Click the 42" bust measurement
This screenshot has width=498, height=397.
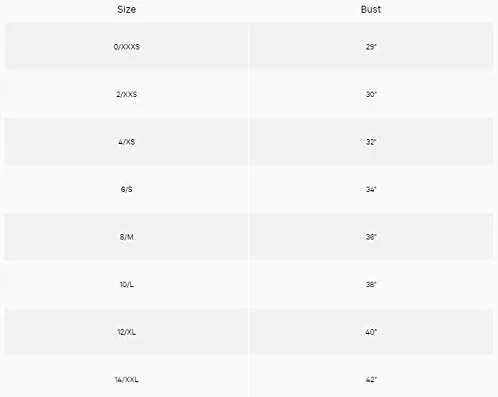pos(371,380)
